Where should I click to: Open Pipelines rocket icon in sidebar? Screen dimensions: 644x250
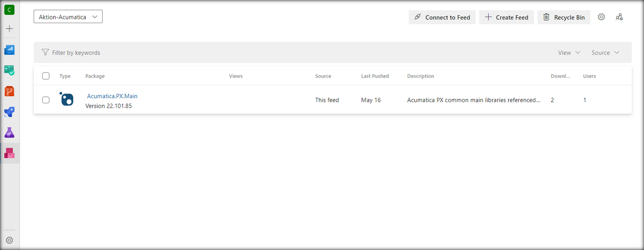(9, 112)
